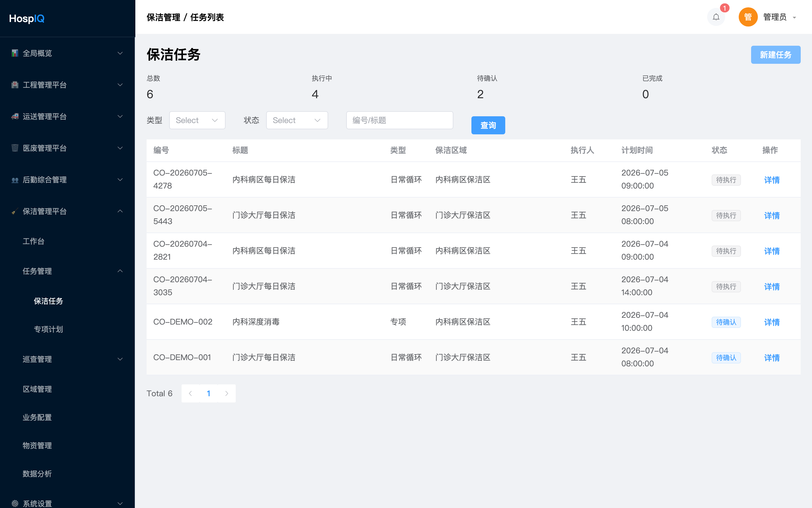This screenshot has width=812, height=508.
Task: Expand the 工程管理平台 chevron
Action: (120, 85)
